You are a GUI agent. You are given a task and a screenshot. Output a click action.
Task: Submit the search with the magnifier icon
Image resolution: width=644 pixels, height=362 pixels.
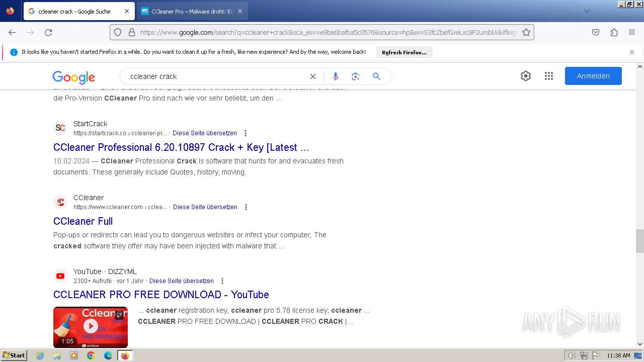[376, 76]
